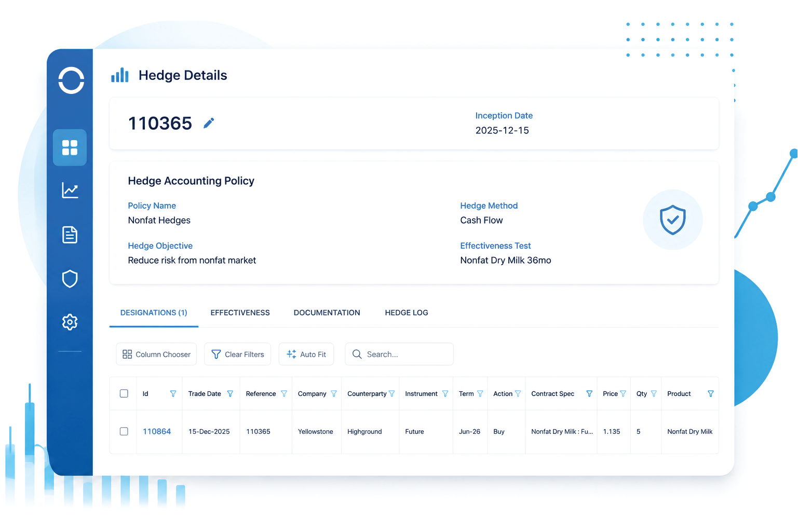Viewport: 798px width, 532px height.
Task: Click the Trade Date column header label
Action: [x=205, y=394]
